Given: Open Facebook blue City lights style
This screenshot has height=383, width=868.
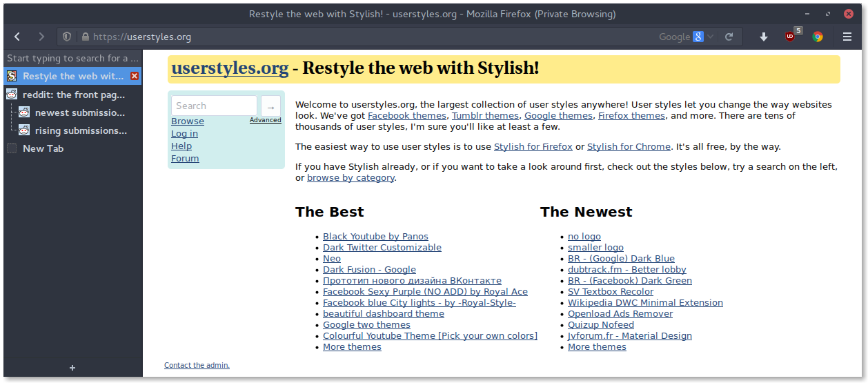Looking at the screenshot, I should tap(420, 303).
